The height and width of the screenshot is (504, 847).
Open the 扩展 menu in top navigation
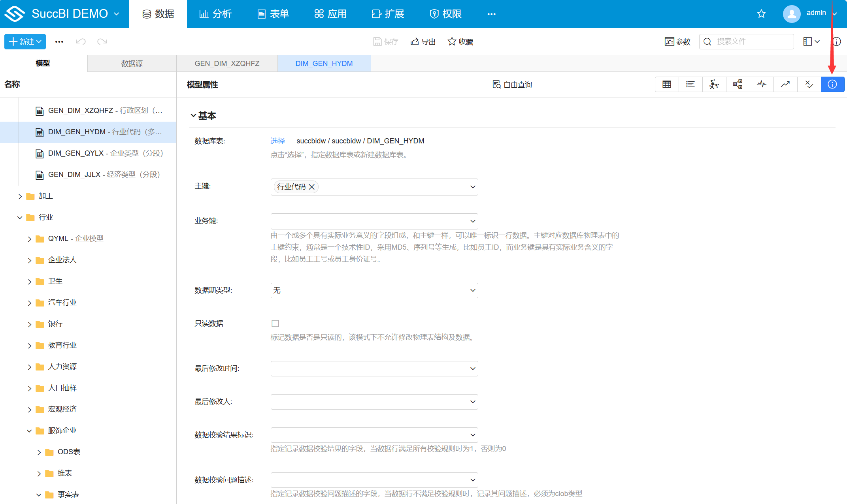[388, 13]
